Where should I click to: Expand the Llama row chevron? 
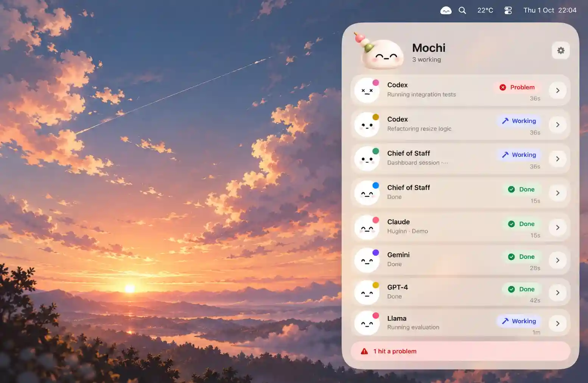(x=558, y=323)
